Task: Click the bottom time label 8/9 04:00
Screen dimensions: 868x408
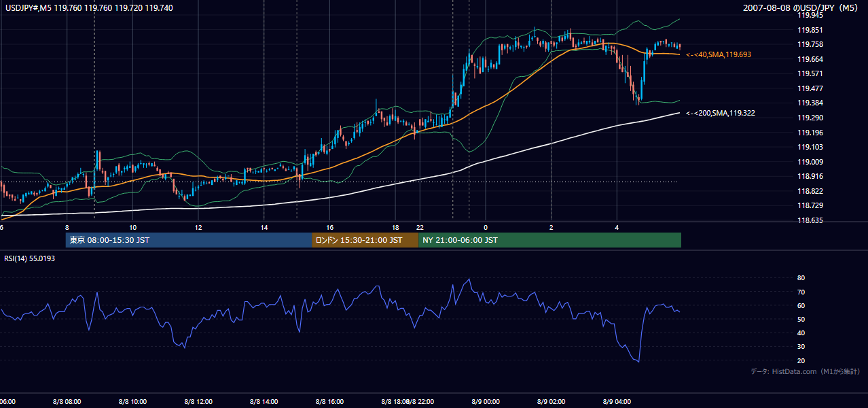Action: click(617, 402)
